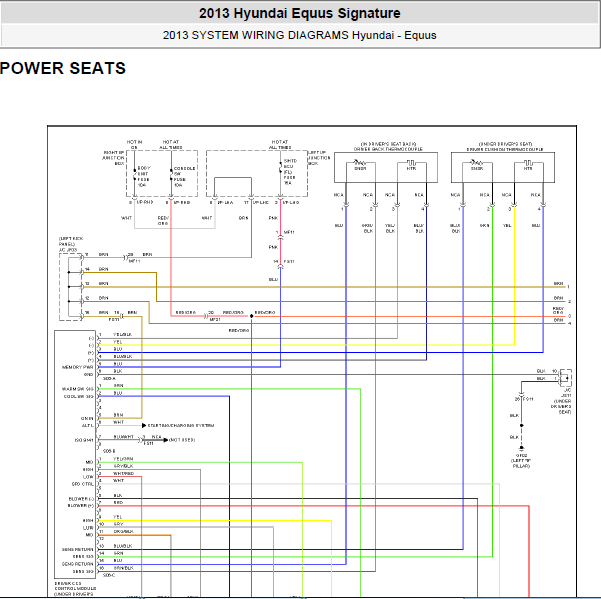The height and width of the screenshot is (599, 601).
Task: Click the "J/C JS11 (UNDER DRIVER'S SEAT)" label
Action: pos(562,401)
